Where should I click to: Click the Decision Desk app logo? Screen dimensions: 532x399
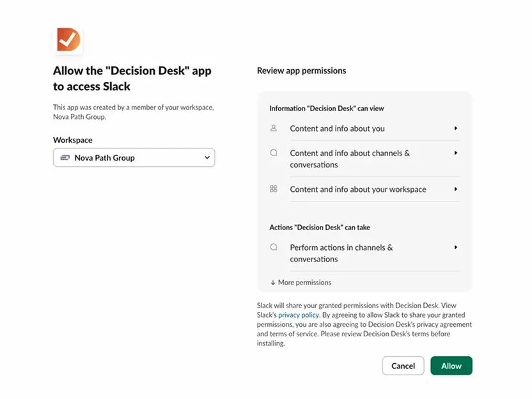[x=68, y=40]
